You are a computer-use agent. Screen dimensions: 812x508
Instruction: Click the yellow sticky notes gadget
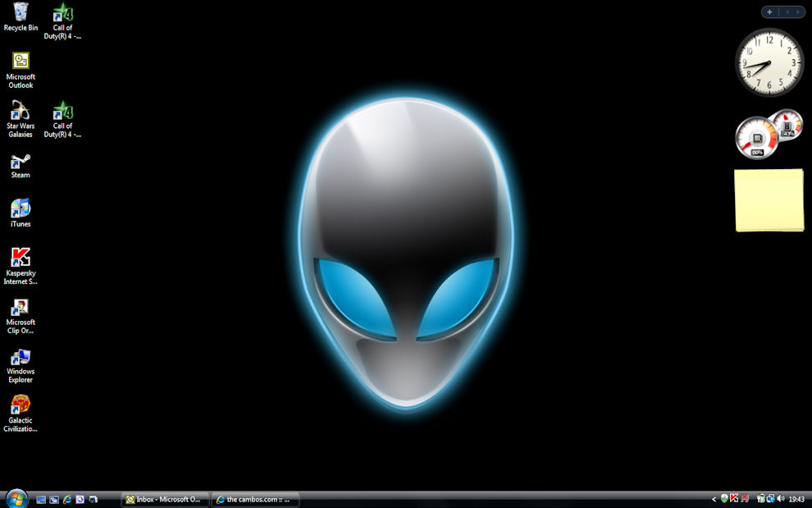pyautogui.click(x=769, y=200)
